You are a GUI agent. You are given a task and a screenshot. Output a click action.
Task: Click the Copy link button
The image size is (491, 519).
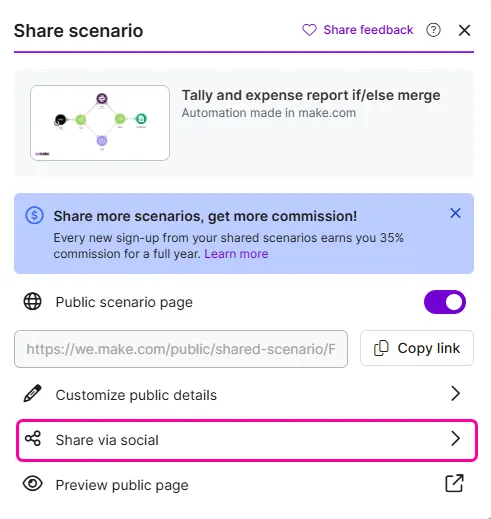pyautogui.click(x=417, y=348)
